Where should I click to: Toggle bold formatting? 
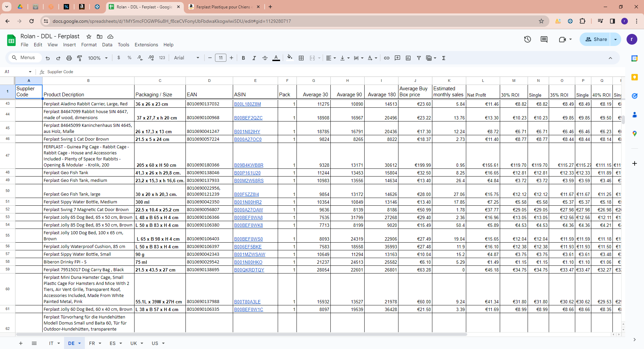pyautogui.click(x=243, y=58)
